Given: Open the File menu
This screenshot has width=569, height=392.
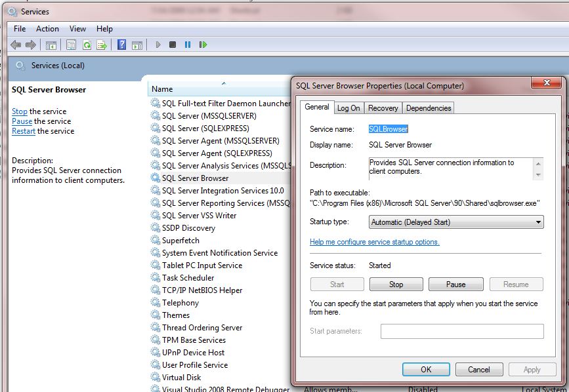Looking at the screenshot, I should [20, 29].
